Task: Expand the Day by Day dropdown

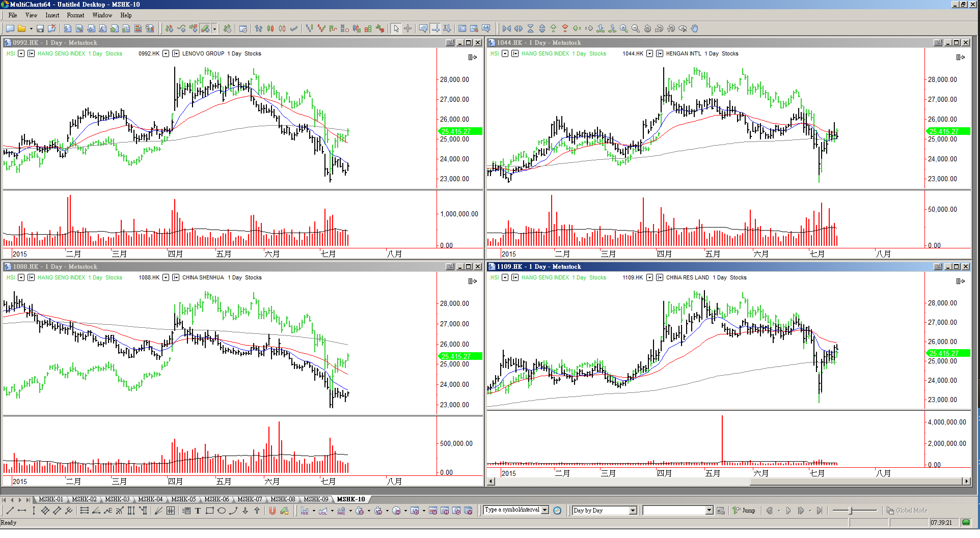Action: (x=633, y=511)
